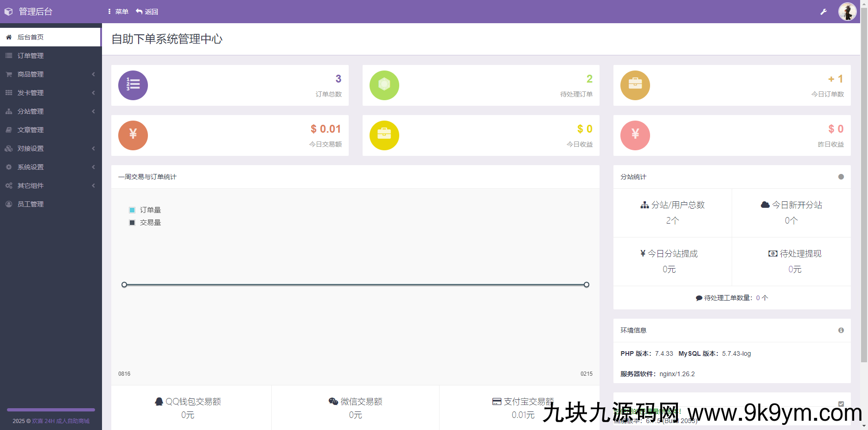Expand the 系统设置 sidebar menu
868x430 pixels.
(30, 167)
